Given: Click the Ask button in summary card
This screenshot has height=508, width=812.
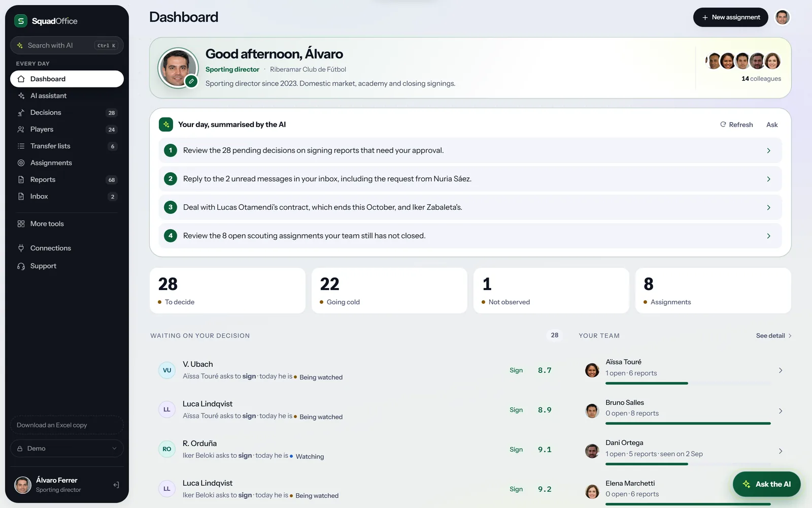Looking at the screenshot, I should pos(772,124).
